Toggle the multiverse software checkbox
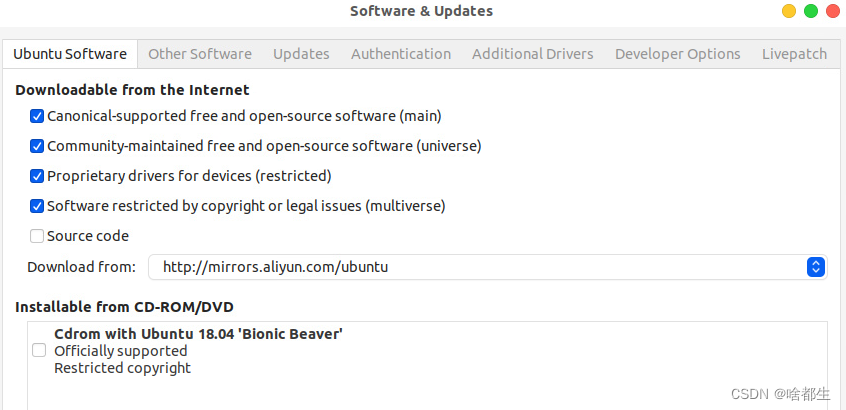The image size is (846, 410). (37, 206)
